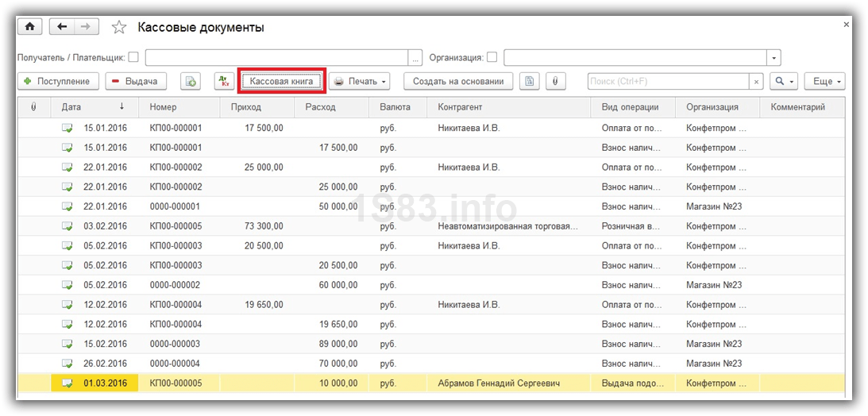Open the Кассовая книга report
This screenshot has height=416, width=868.
282,81
